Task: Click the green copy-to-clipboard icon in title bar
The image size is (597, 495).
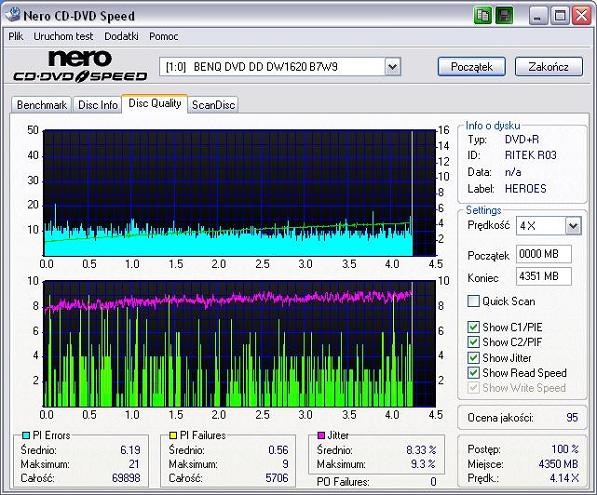Action: tap(483, 16)
